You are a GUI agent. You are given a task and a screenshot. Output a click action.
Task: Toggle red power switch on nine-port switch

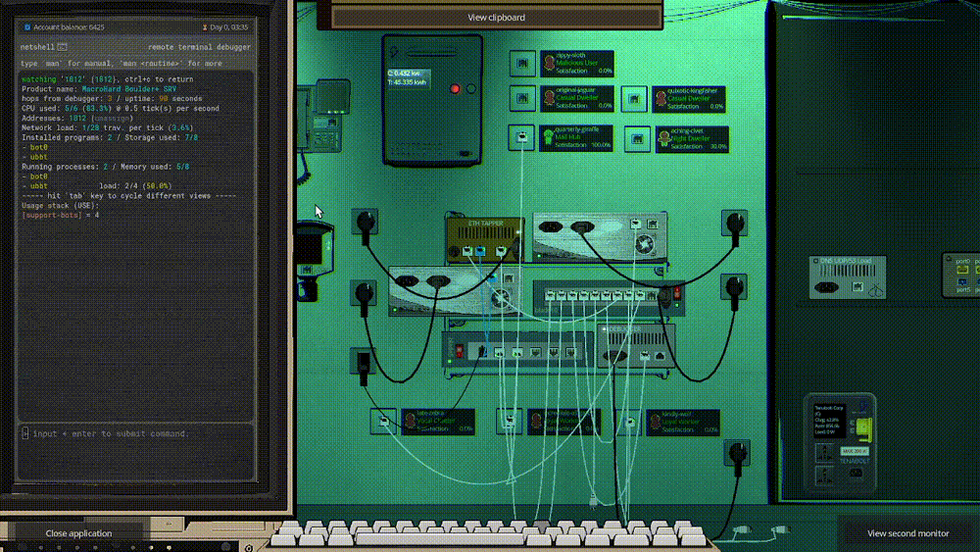pyautogui.click(x=677, y=292)
